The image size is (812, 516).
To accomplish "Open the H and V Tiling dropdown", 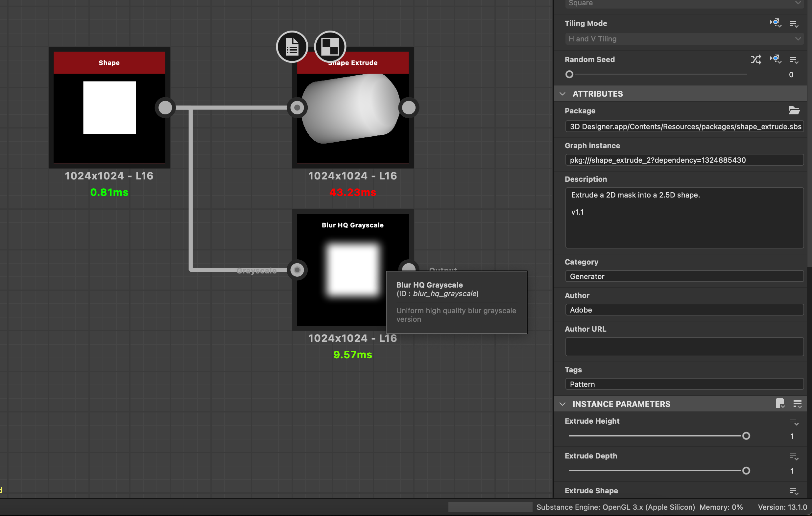I will click(x=684, y=39).
